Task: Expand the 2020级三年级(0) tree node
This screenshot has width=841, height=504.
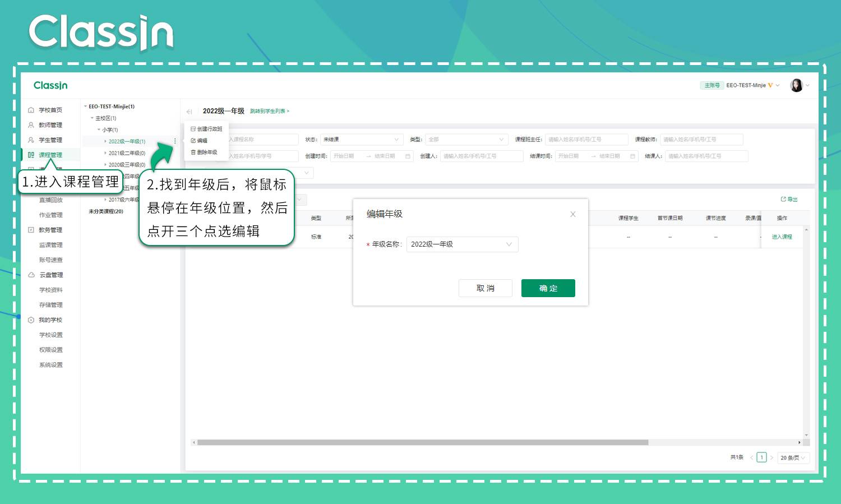Action: click(x=105, y=165)
